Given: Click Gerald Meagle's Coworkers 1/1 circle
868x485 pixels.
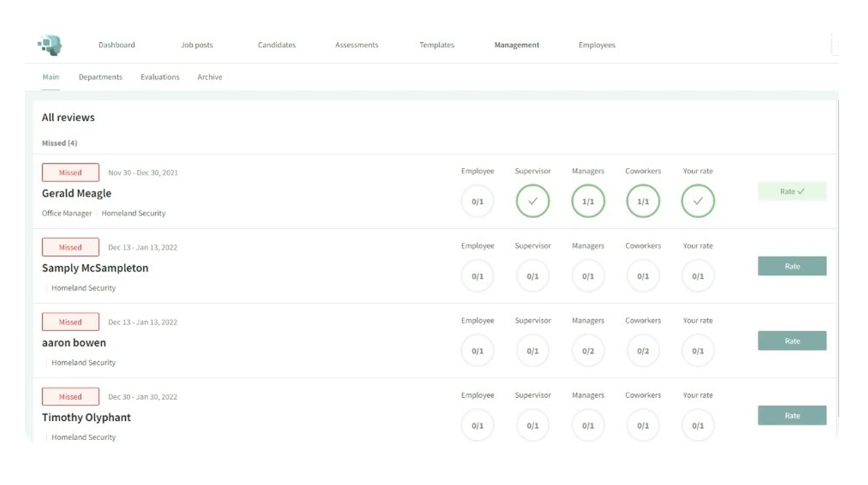Looking at the screenshot, I should pos(643,201).
